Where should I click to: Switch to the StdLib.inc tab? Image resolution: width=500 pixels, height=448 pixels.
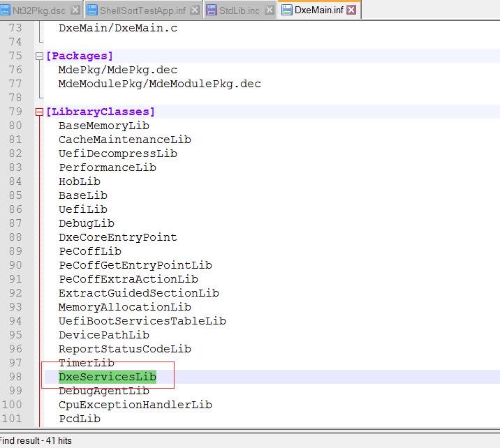239,10
